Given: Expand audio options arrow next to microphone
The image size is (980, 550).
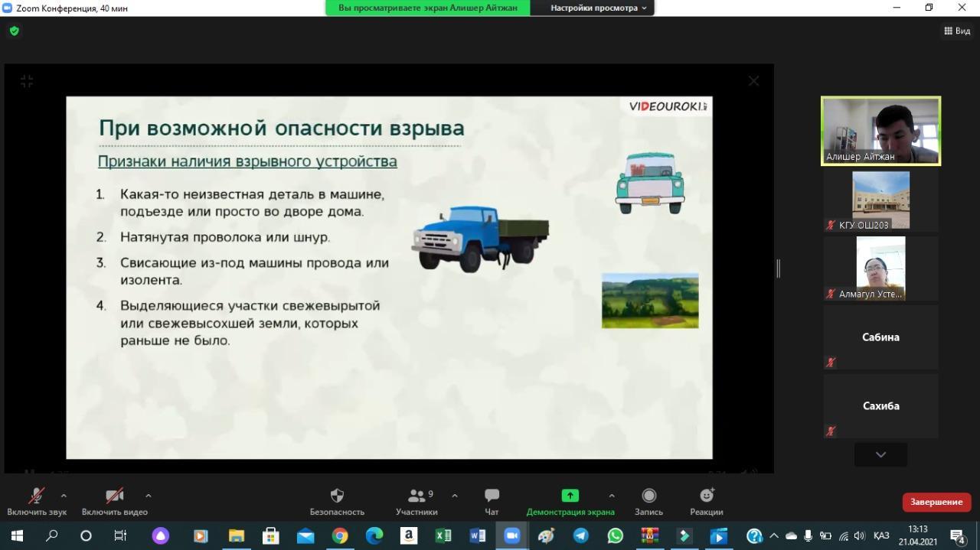Looking at the screenshot, I should (64, 496).
